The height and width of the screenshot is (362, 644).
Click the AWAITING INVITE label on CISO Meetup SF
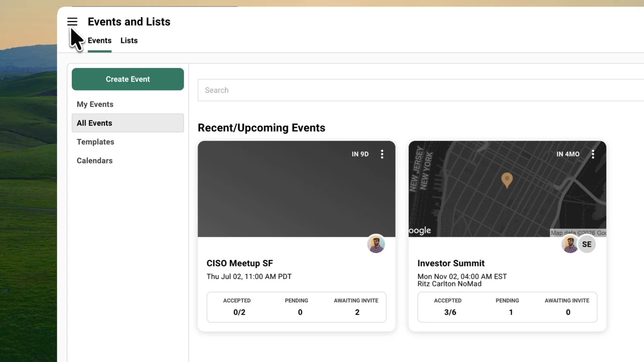(x=356, y=301)
